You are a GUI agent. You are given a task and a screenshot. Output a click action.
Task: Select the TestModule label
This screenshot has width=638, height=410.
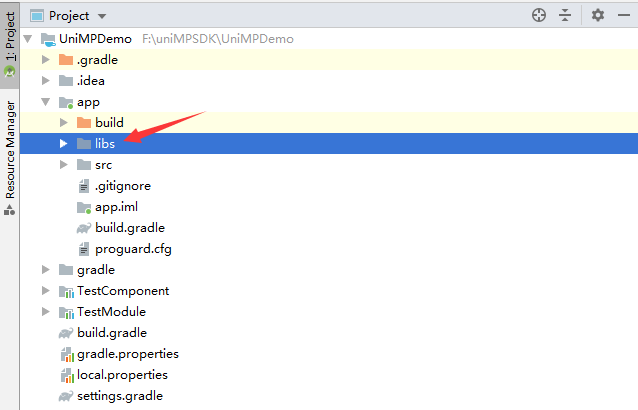point(111,312)
